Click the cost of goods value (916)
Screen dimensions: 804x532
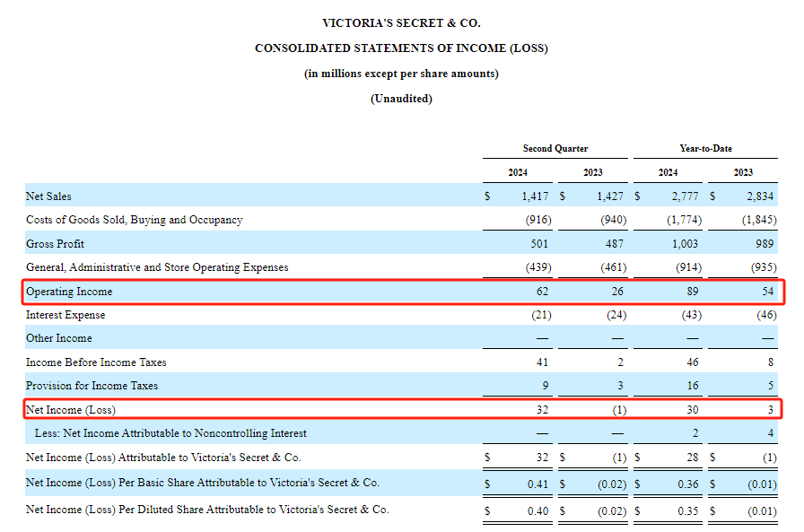tap(538, 220)
